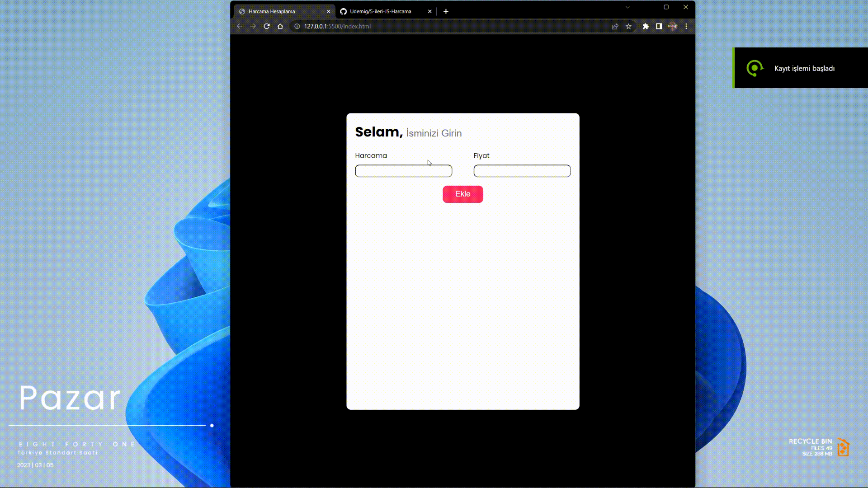Open the share page icon
This screenshot has height=488, width=868.
coord(615,26)
